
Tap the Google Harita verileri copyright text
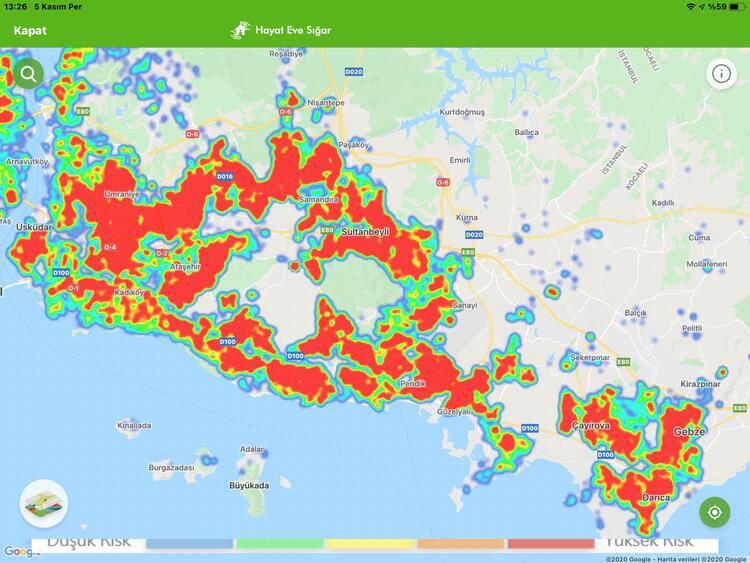(675, 557)
